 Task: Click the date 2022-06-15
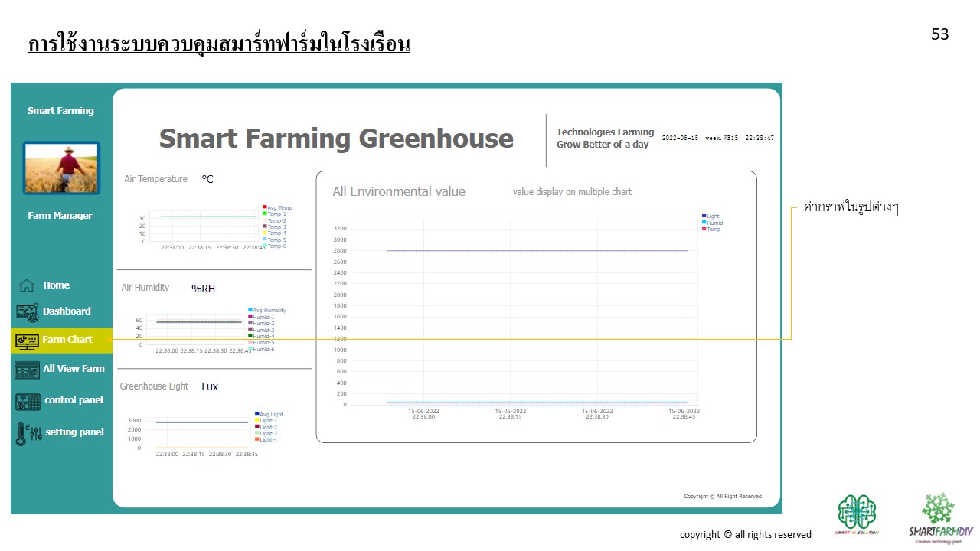point(680,138)
